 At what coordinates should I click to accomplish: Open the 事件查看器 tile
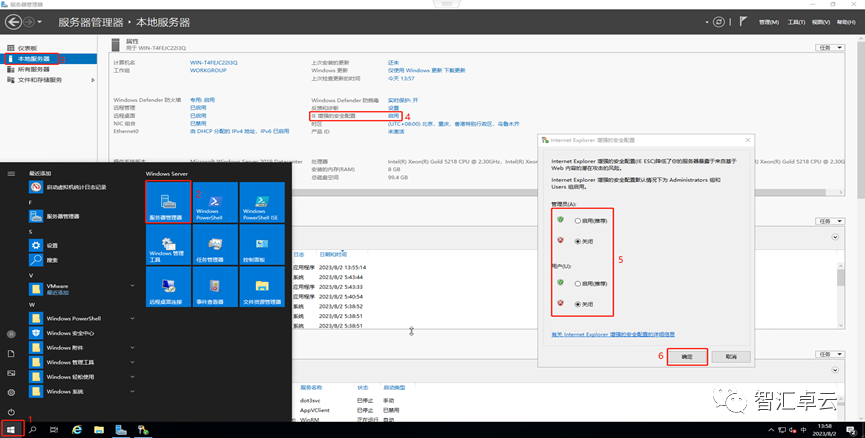coord(215,287)
